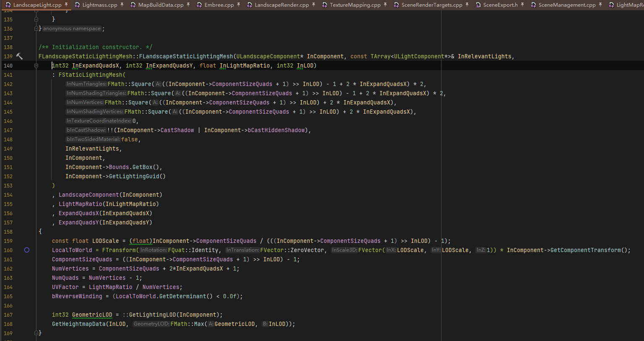Click the pin icon on SceneExport.h tab
The width and height of the screenshot is (644, 341).
[522, 5]
